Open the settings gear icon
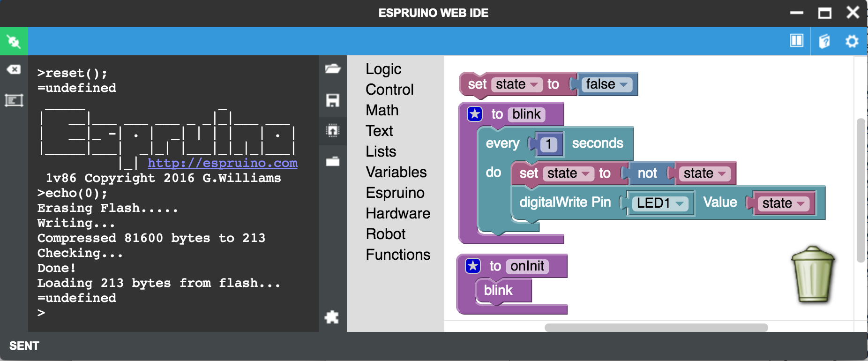Viewport: 868px width, 361px height. [852, 41]
